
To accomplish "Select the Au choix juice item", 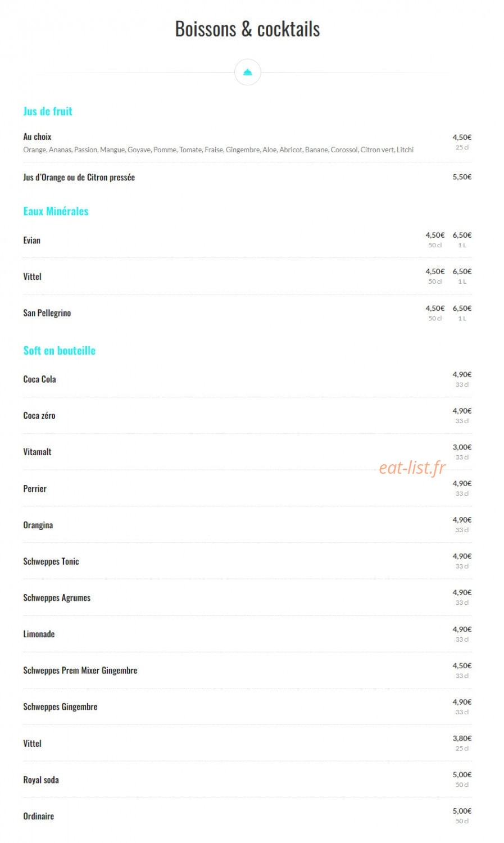I will coord(37,137).
